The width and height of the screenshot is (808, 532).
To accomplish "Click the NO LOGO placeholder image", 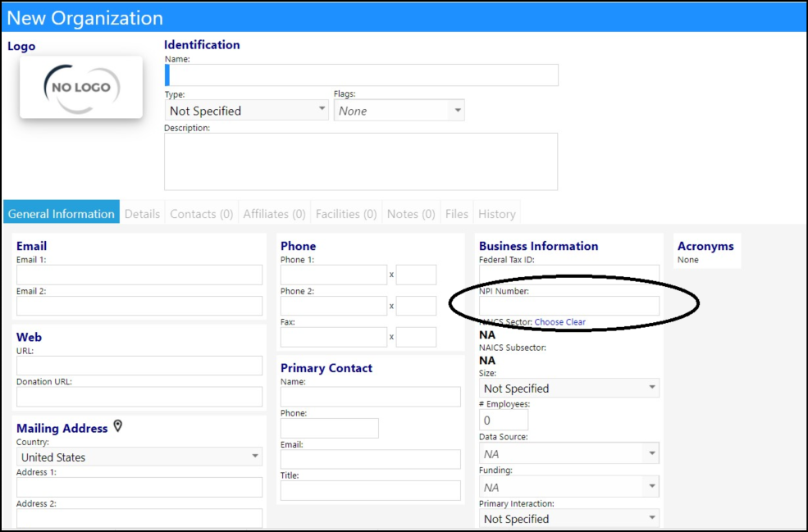I will (81, 88).
